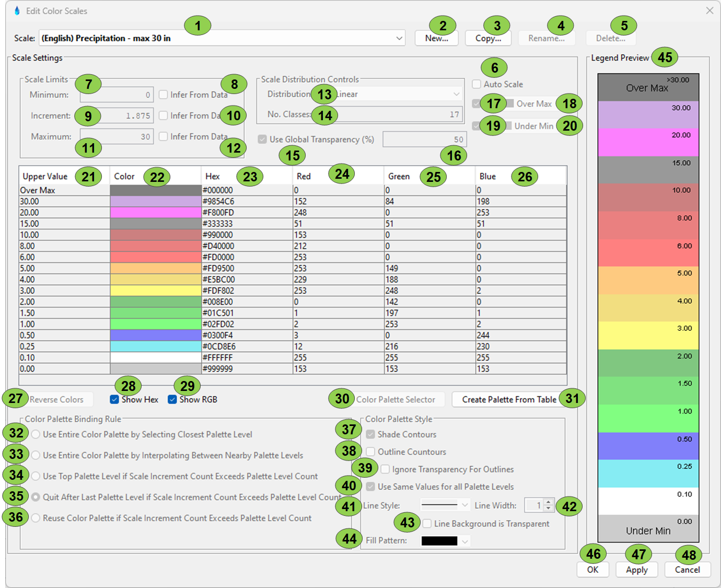Enable the Outline Contours checkbox
The image size is (721, 588).
370,452
